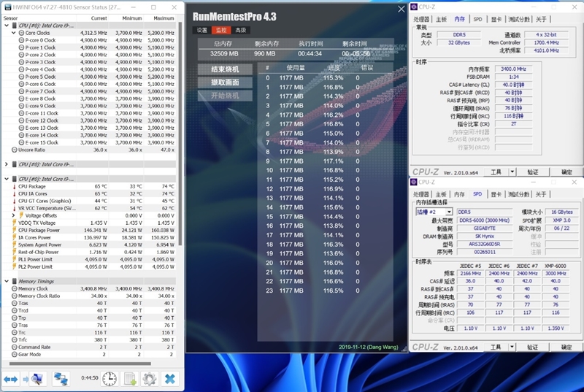
Task: Collapse the first CPU [#0] Intel Core i9 group
Action: [x=7, y=26]
